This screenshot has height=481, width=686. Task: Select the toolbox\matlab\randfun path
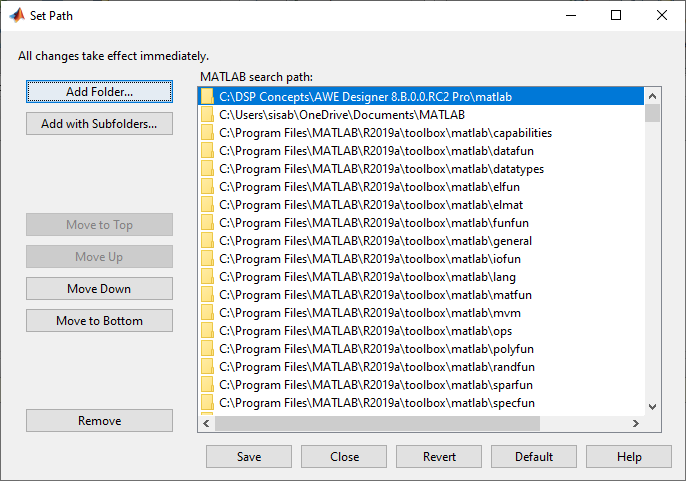pyautogui.click(x=422, y=367)
